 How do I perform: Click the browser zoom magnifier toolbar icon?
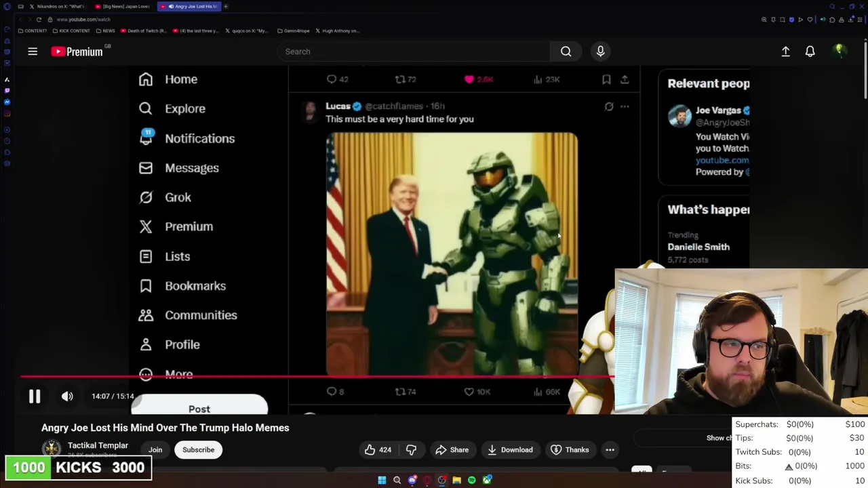point(764,20)
